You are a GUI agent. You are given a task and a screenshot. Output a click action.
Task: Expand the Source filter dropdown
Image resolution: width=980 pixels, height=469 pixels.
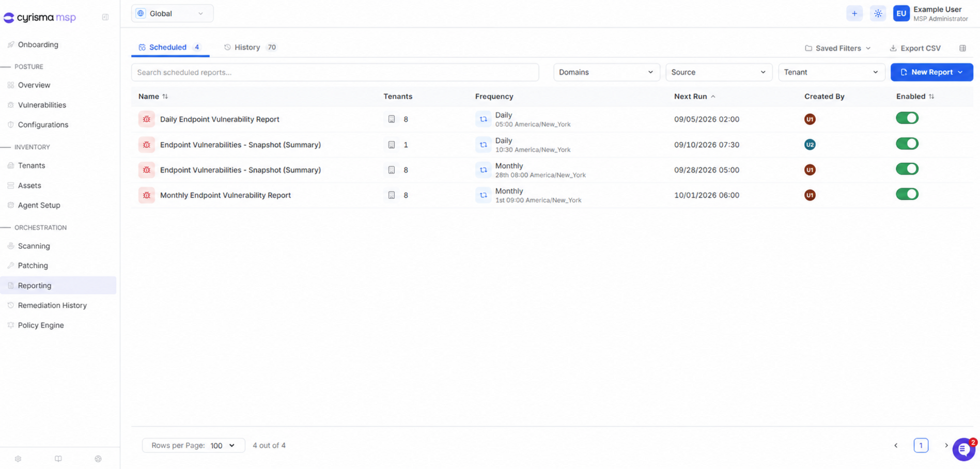point(719,72)
